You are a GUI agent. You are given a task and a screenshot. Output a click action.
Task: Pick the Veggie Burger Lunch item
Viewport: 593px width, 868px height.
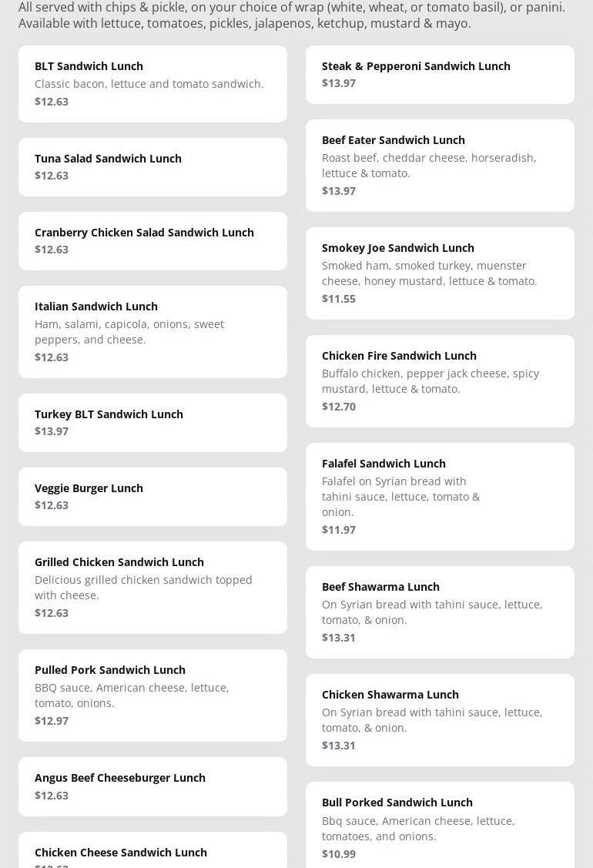tap(152, 496)
